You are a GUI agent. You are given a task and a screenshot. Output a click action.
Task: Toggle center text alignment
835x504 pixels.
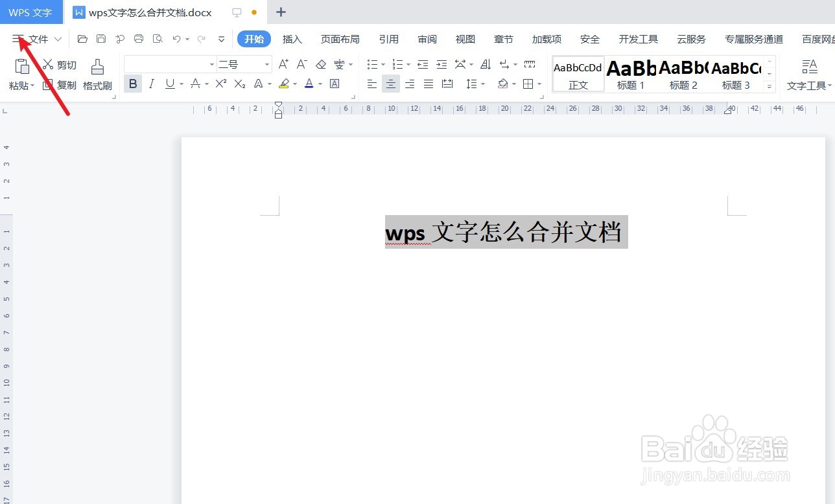391,84
